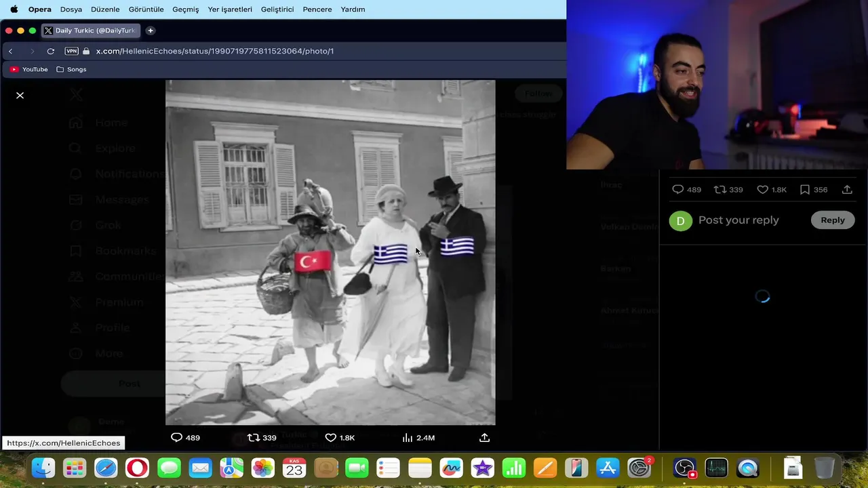Open OBS from the dock
This screenshot has height=488, width=868.
685,468
